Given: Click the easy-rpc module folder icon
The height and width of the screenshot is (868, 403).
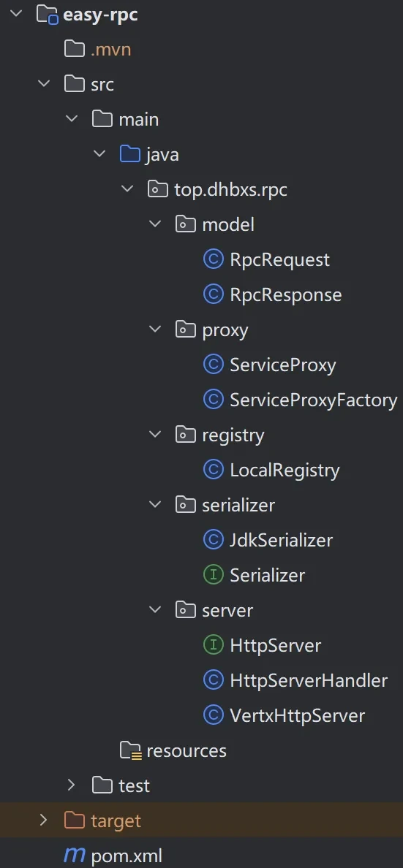Looking at the screenshot, I should [x=48, y=15].
